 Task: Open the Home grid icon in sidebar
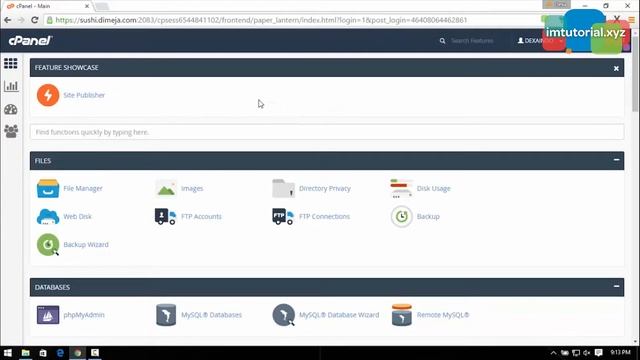tap(11, 64)
